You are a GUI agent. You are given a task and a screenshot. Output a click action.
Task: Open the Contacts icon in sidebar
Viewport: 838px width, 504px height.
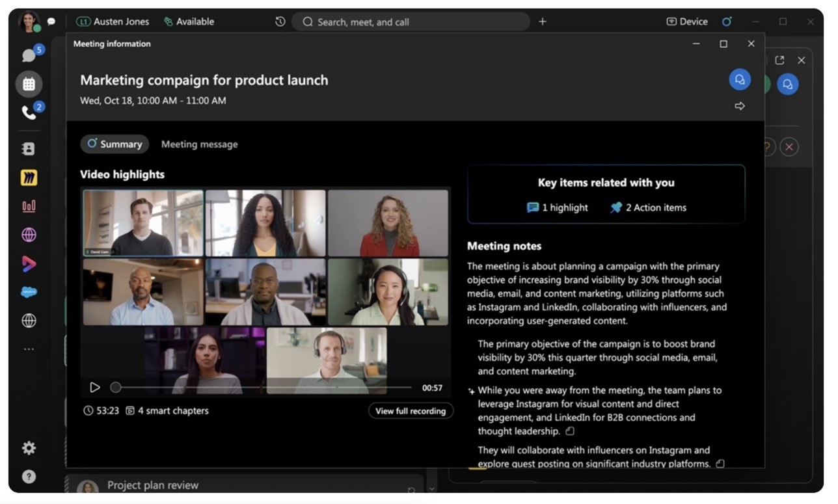click(x=29, y=149)
